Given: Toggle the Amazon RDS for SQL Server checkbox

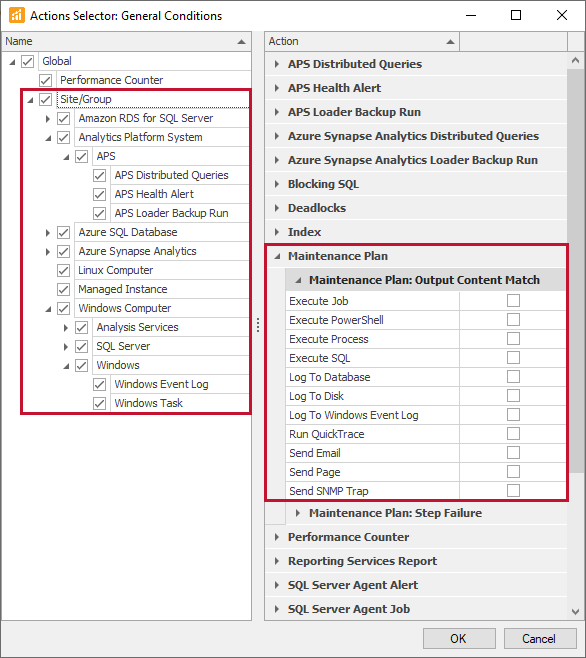Looking at the screenshot, I should point(63,118).
